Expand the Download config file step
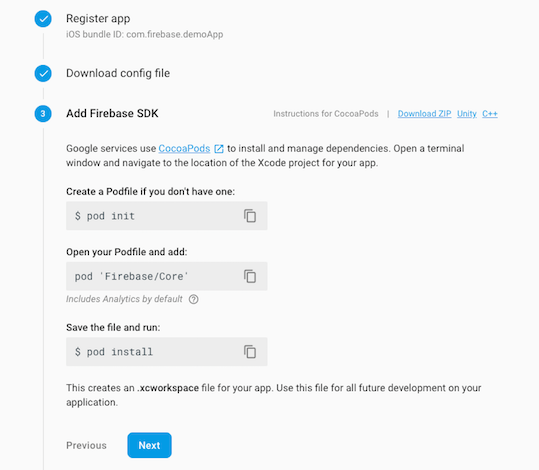This screenshot has width=539, height=470. (118, 73)
